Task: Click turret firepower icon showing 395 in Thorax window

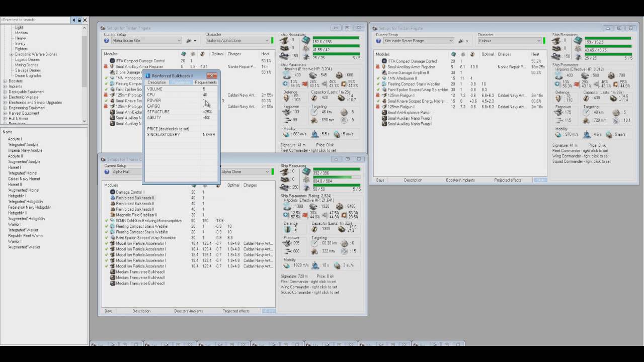Action: point(287,243)
